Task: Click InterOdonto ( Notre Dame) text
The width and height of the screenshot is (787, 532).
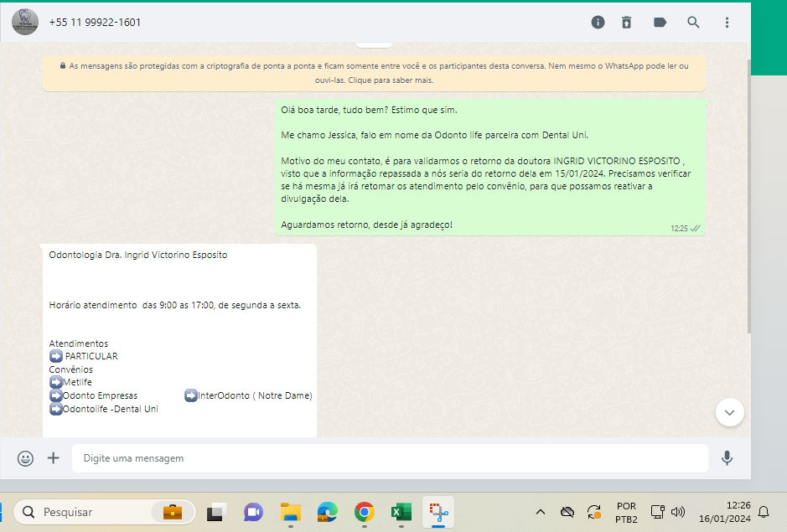Action: pos(255,396)
